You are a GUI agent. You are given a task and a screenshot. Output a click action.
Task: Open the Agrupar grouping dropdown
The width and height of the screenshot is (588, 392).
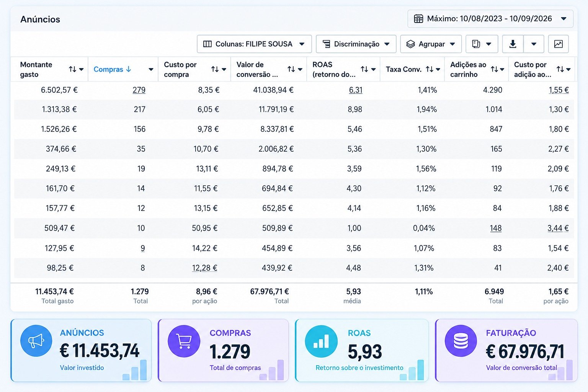(431, 44)
